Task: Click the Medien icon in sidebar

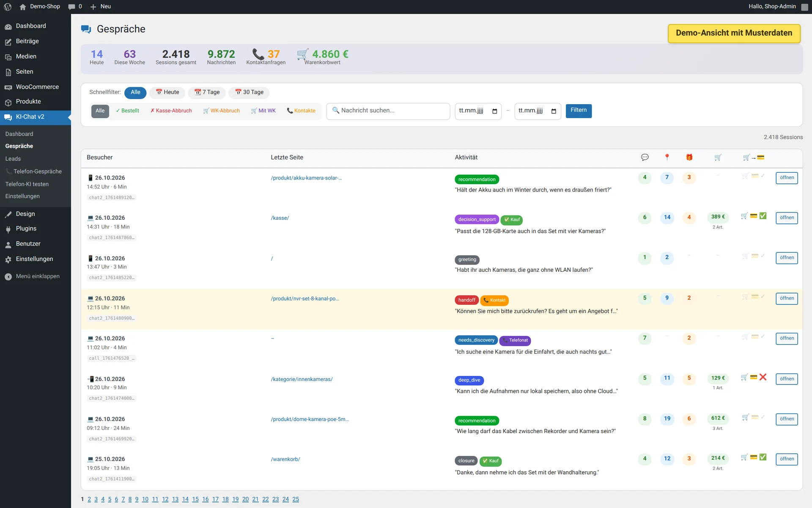Action: (8, 57)
